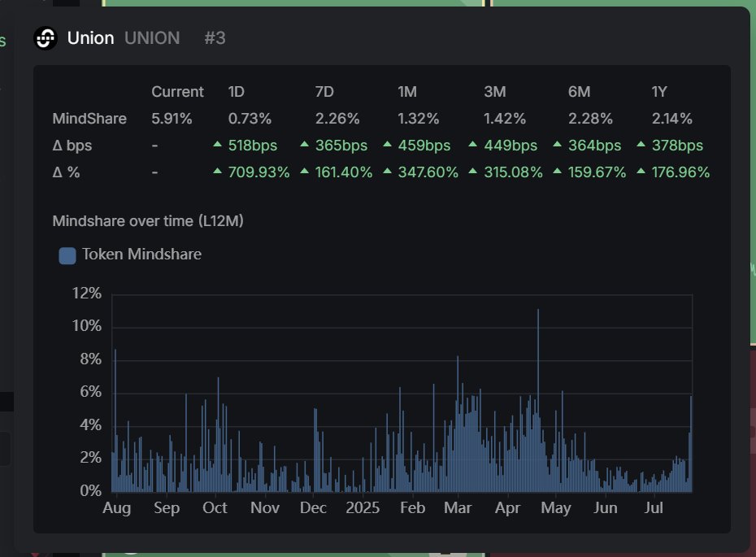Click the 459bps change value
The height and width of the screenshot is (557, 756).
click(424, 146)
